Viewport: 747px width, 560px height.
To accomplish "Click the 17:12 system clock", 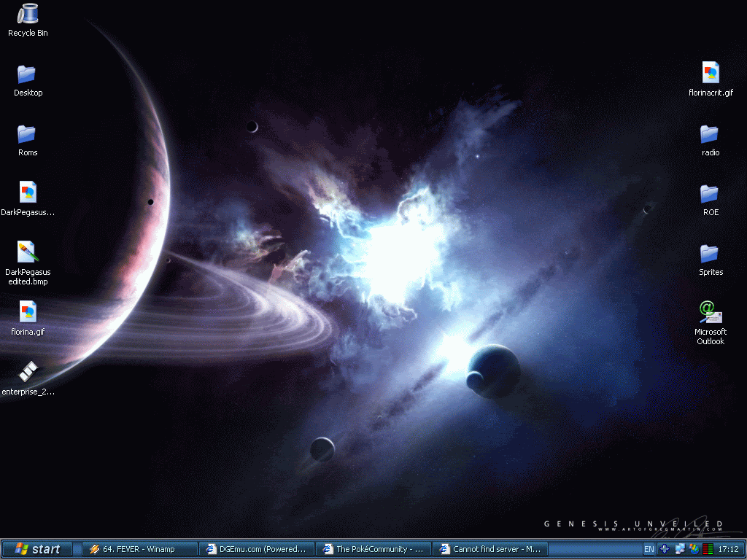I will tap(729, 549).
